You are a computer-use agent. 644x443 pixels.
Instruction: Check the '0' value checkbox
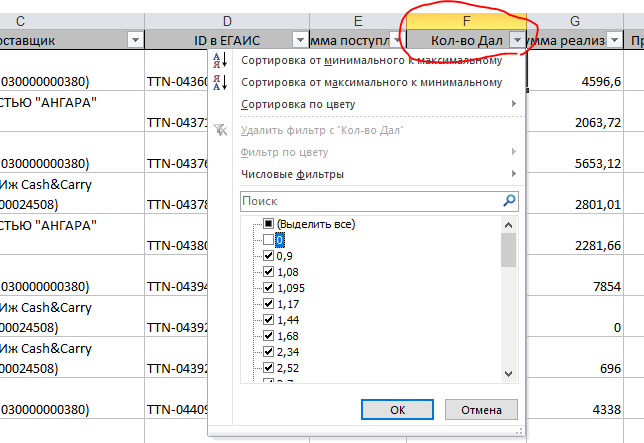point(268,240)
